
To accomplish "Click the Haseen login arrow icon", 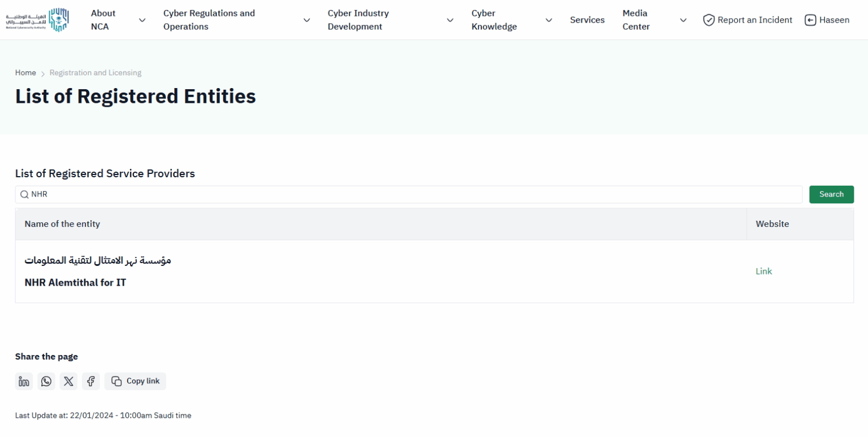I will (x=810, y=20).
